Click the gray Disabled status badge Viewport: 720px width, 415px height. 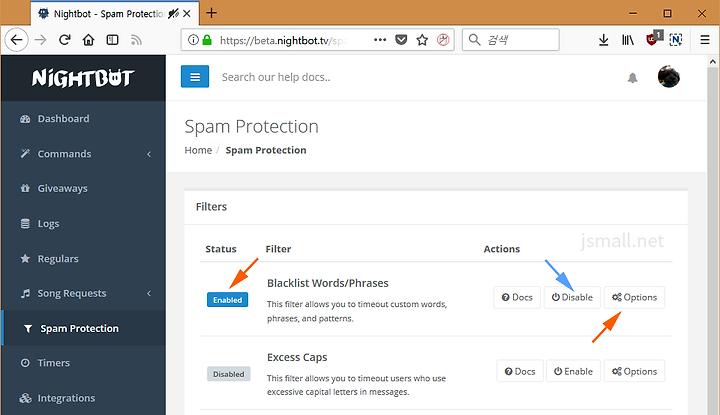tap(229, 374)
